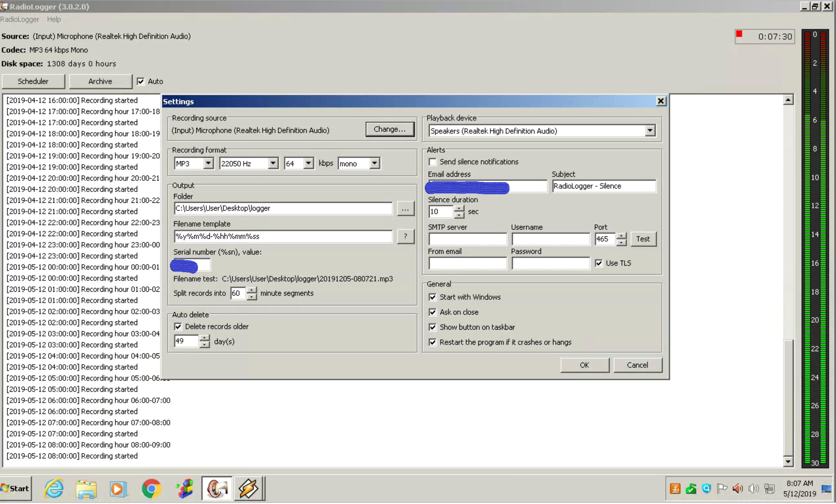The image size is (836, 504).
Task: Close the Settings dialog with X
Action: [x=660, y=101]
